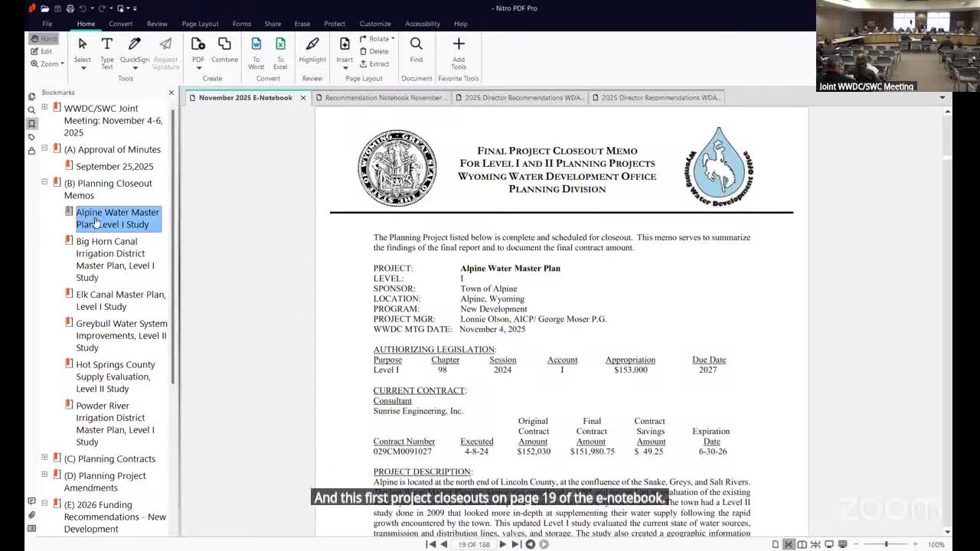Click inside the page number field
This screenshot has height=551, width=980.
(474, 544)
